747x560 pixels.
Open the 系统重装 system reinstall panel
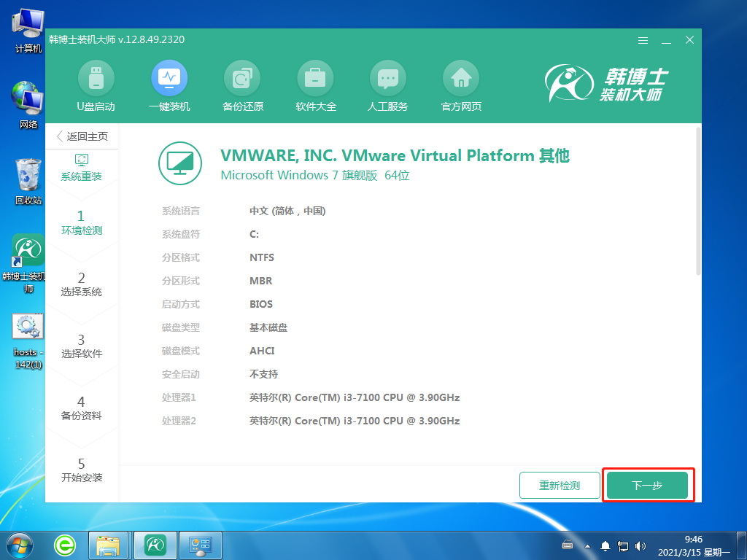(82, 167)
